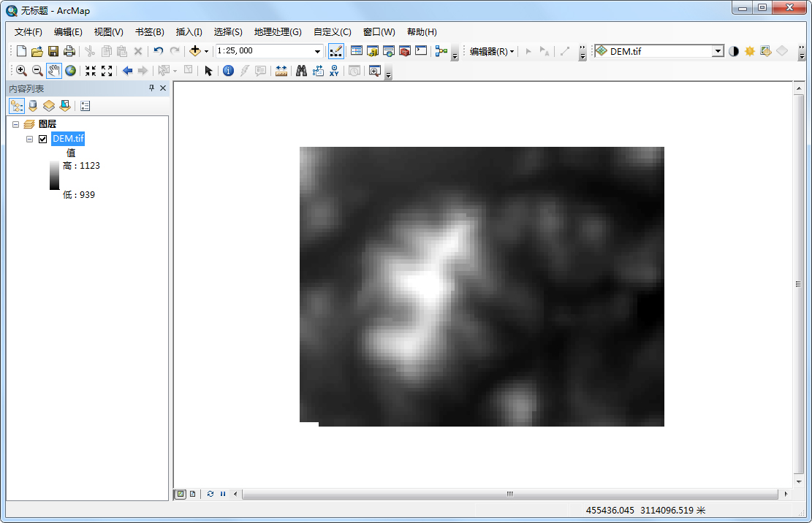The height and width of the screenshot is (523, 812).
Task: Switch to List By Visibility
Action: (49, 106)
